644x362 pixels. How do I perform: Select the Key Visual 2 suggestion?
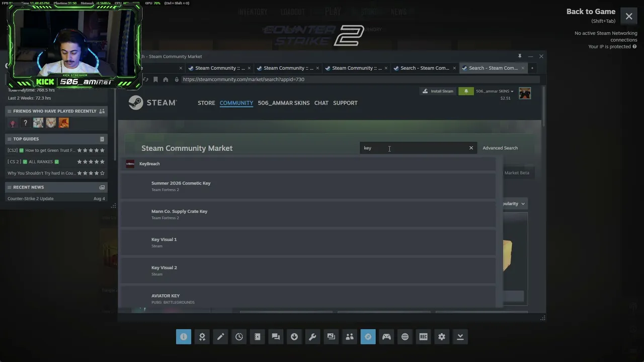pyautogui.click(x=308, y=270)
